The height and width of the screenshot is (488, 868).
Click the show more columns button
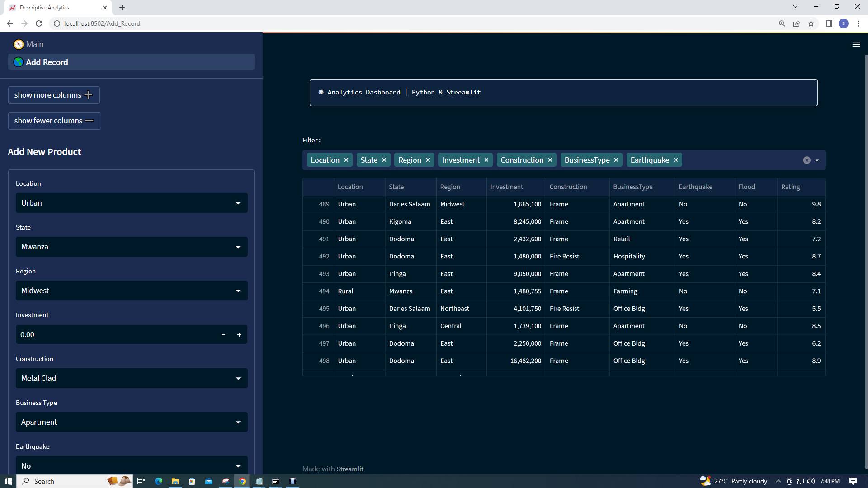pyautogui.click(x=53, y=95)
